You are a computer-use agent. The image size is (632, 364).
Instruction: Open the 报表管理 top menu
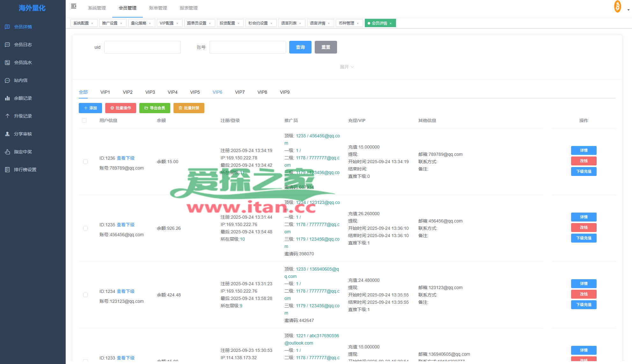tap(188, 8)
